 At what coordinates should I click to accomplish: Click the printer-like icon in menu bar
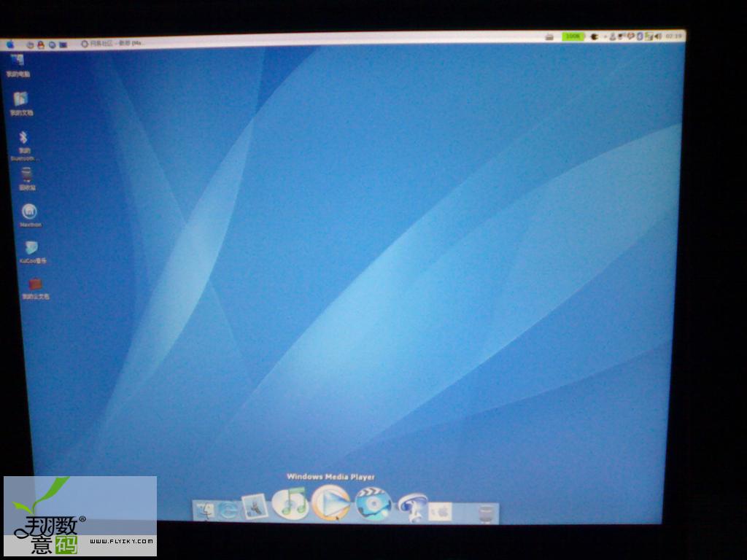click(x=549, y=36)
